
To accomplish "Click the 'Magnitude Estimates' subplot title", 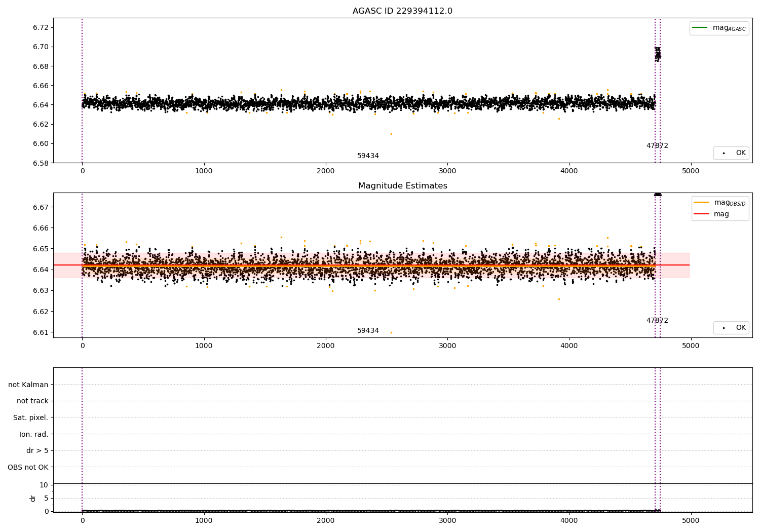I will click(x=402, y=186).
